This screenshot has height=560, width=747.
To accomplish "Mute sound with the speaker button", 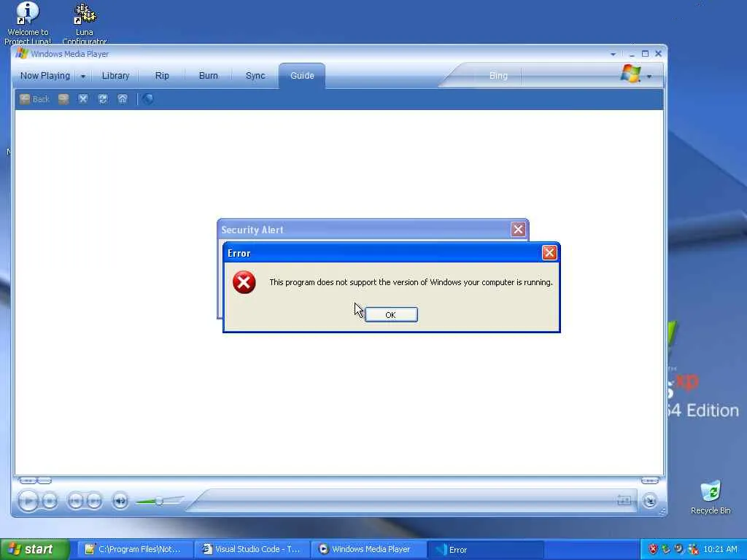I will [x=120, y=501].
